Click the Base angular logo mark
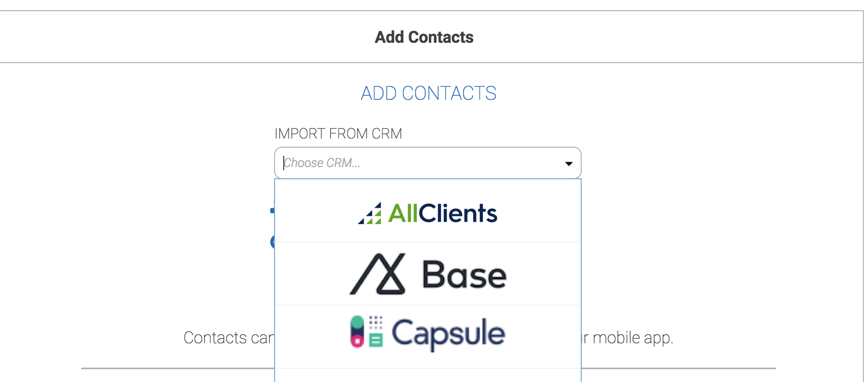Viewport: 868px width, 382px height. click(x=377, y=274)
